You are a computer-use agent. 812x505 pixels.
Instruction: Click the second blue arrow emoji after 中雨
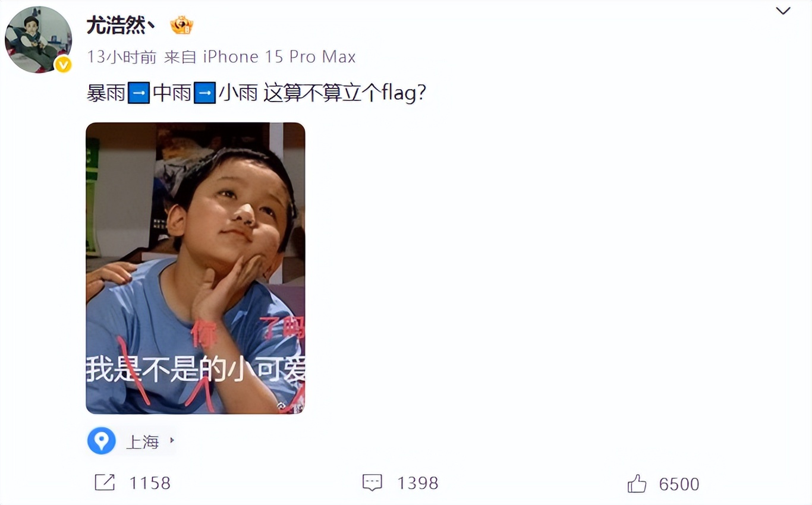pyautogui.click(x=205, y=93)
